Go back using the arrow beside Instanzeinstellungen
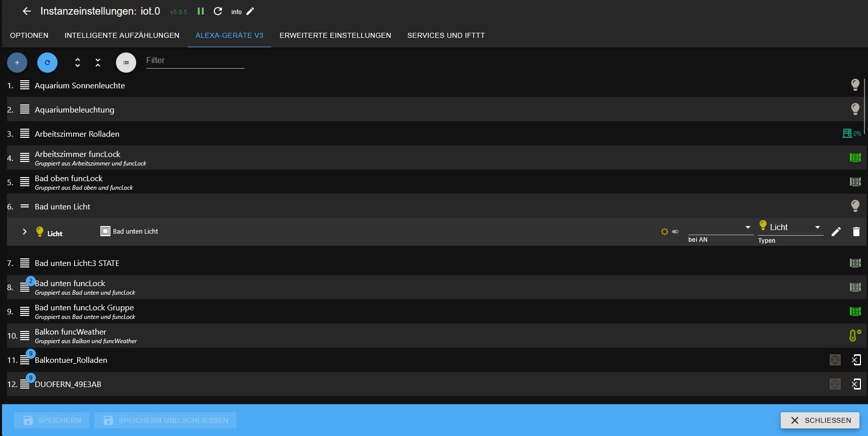The height and width of the screenshot is (436, 868). click(27, 11)
